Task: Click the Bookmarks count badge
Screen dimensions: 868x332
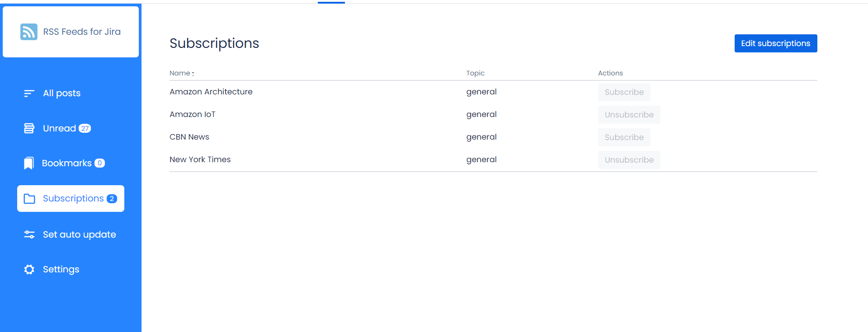Action: tap(99, 163)
